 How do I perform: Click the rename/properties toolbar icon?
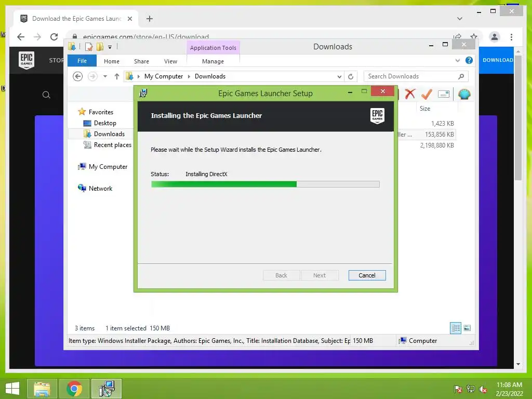pos(444,94)
